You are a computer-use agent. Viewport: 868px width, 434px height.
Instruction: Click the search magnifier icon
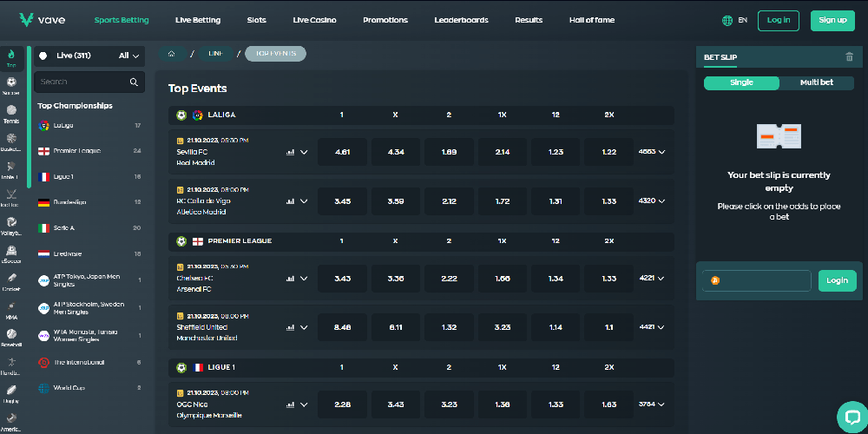point(134,82)
